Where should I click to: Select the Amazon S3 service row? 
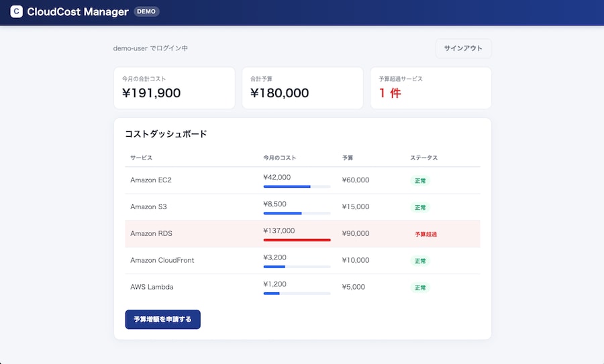click(303, 207)
